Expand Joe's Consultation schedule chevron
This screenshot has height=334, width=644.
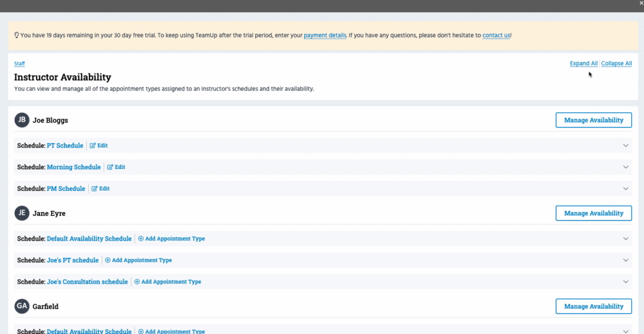coord(625,282)
